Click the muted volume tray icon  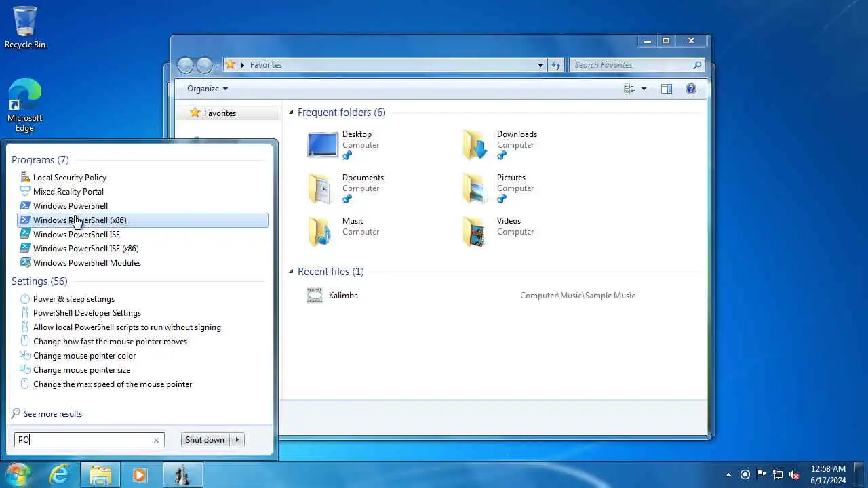(794, 474)
